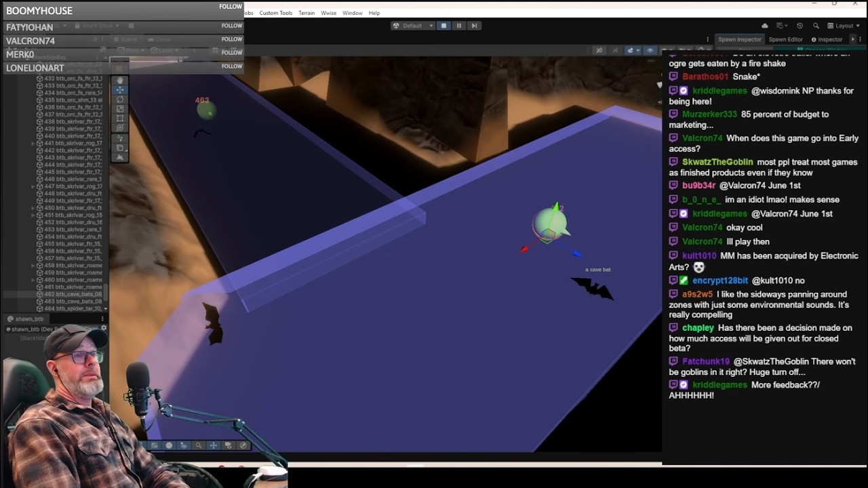Expand 458 btb_skrivar_roame hierarchy item
The height and width of the screenshot is (488, 868).
pos(33,266)
